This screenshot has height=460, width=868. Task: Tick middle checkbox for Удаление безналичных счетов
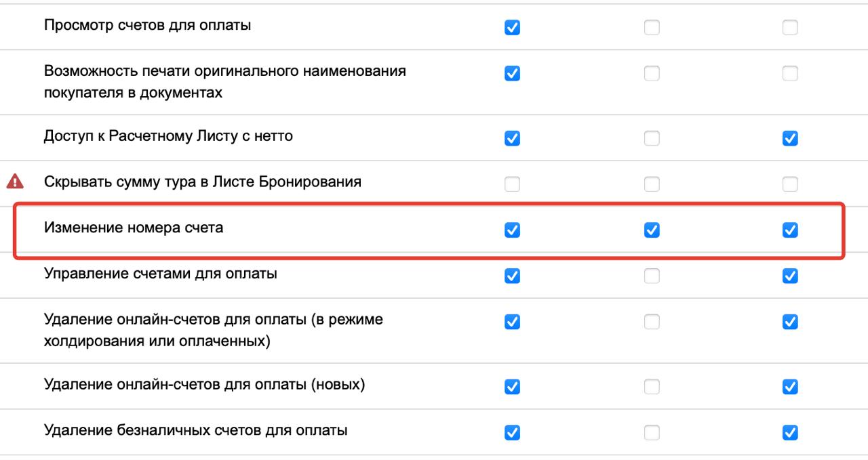(652, 432)
